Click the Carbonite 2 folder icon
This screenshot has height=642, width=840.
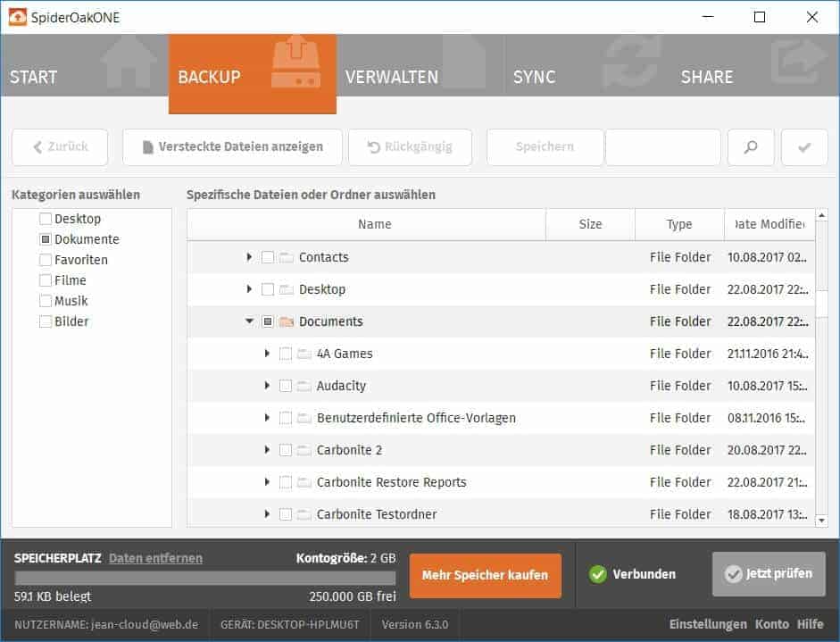tap(304, 450)
